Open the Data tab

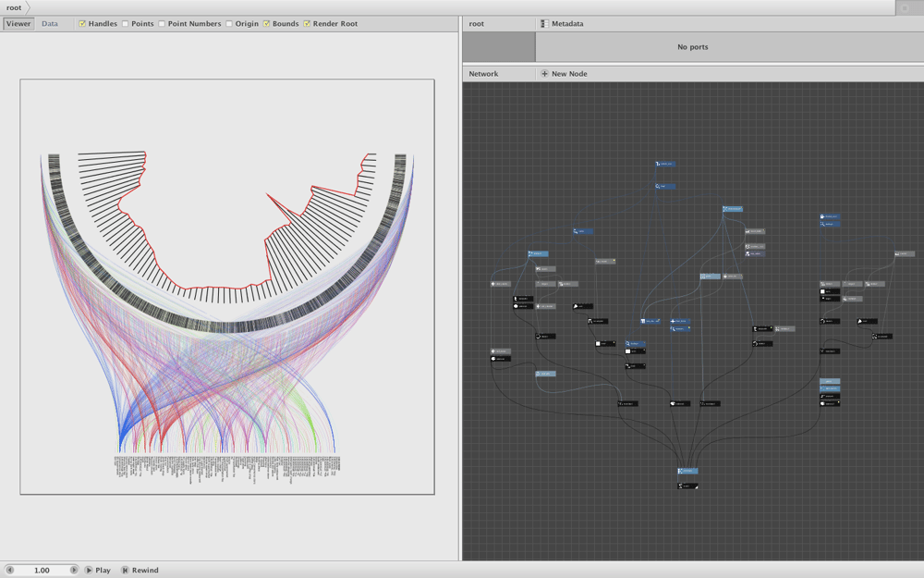point(50,24)
